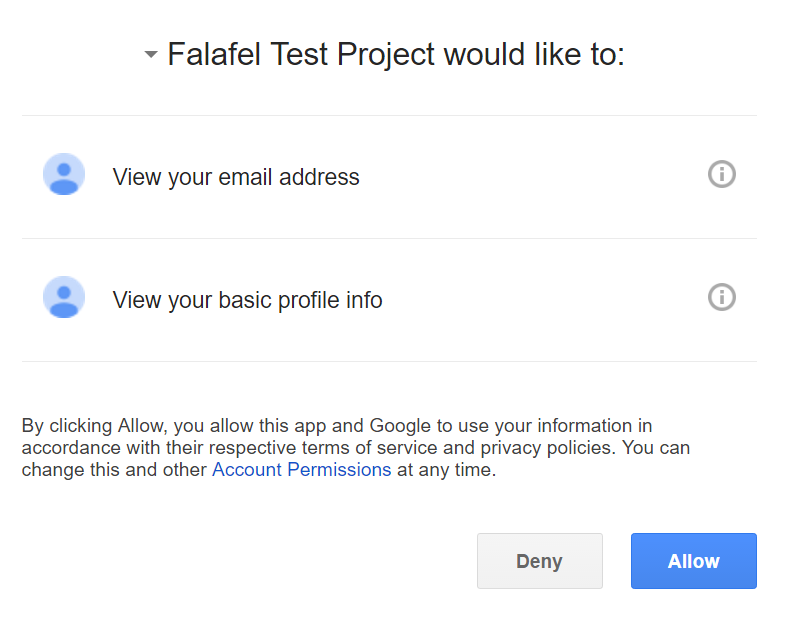
Task: Click the avatar beside "View your basic profile info"
Action: [64, 297]
